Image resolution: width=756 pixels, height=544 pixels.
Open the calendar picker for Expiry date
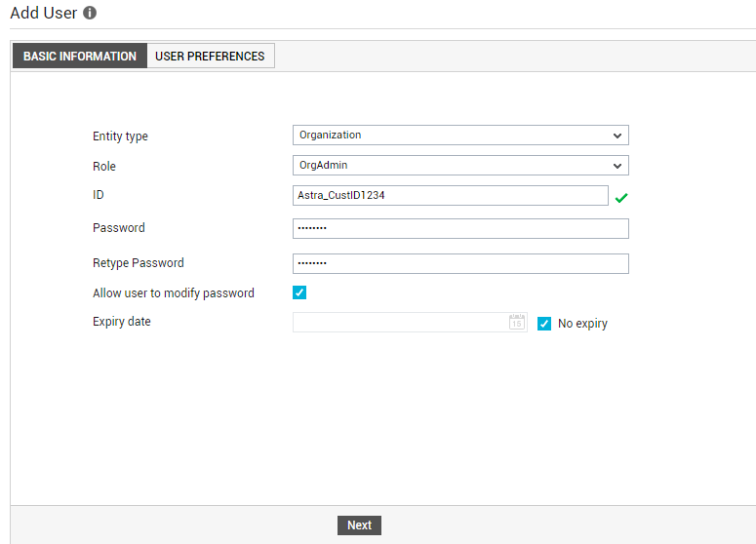tap(516, 322)
